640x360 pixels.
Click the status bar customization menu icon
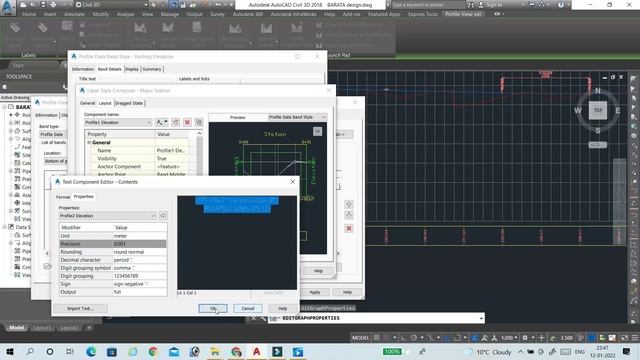click(x=635, y=338)
